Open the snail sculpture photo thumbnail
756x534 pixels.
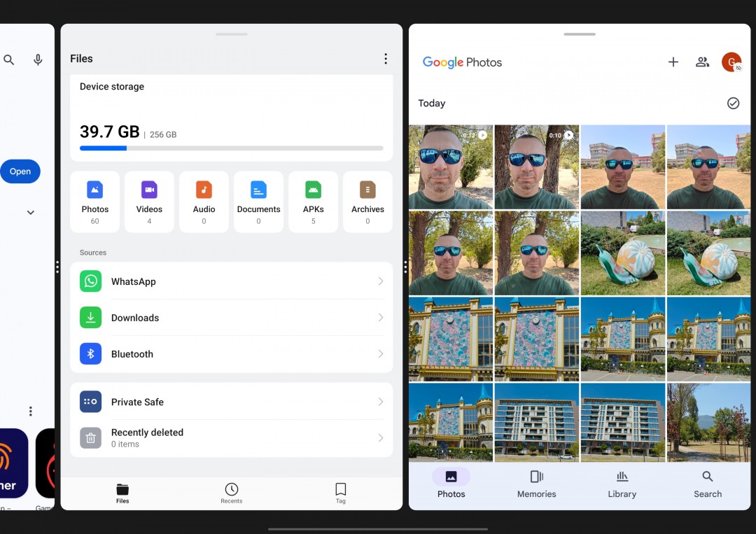click(622, 253)
